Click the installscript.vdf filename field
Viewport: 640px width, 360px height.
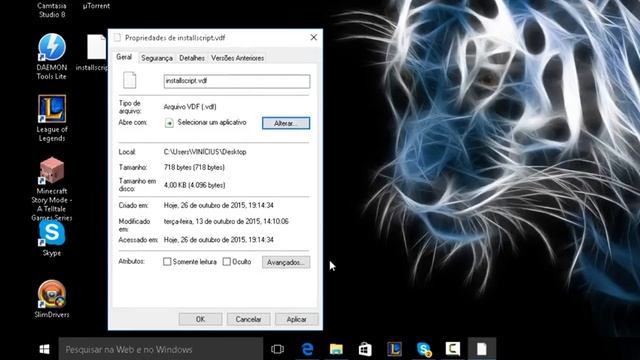click(x=237, y=81)
